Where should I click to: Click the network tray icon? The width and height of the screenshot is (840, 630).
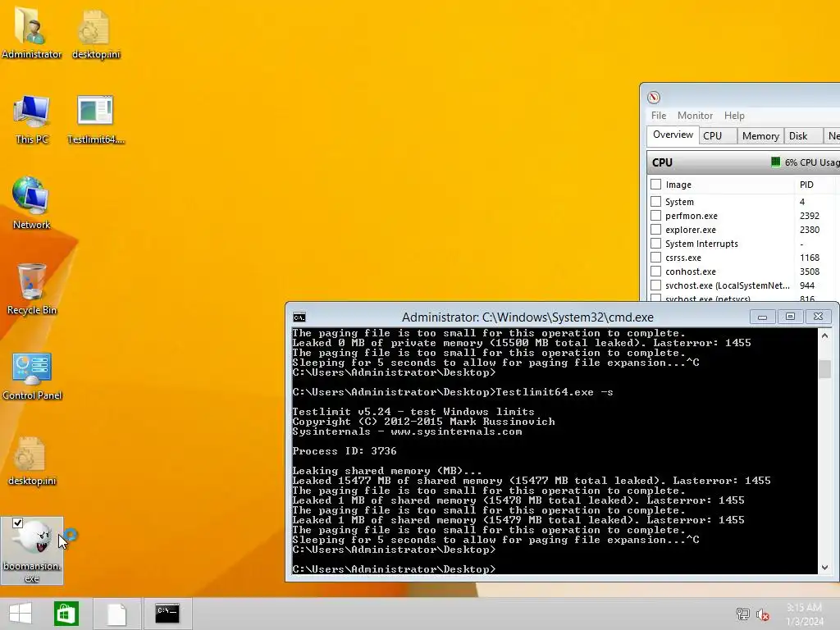click(742, 614)
